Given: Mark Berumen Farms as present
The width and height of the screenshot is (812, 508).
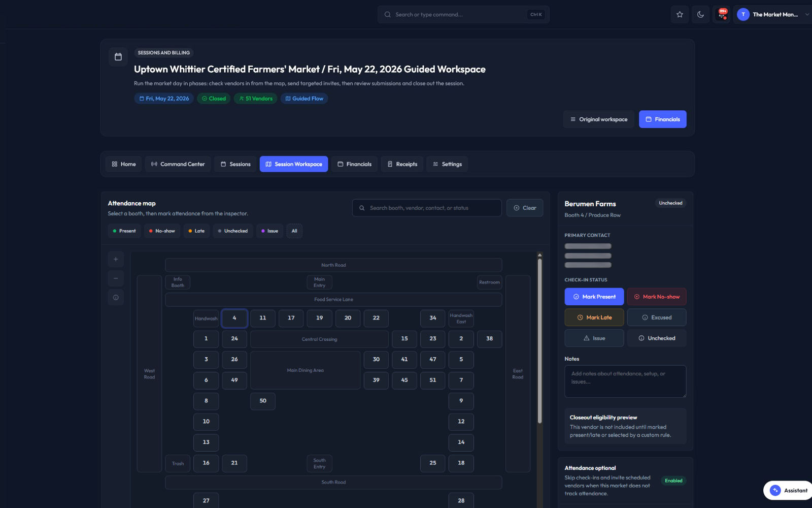Looking at the screenshot, I should pyautogui.click(x=594, y=297).
